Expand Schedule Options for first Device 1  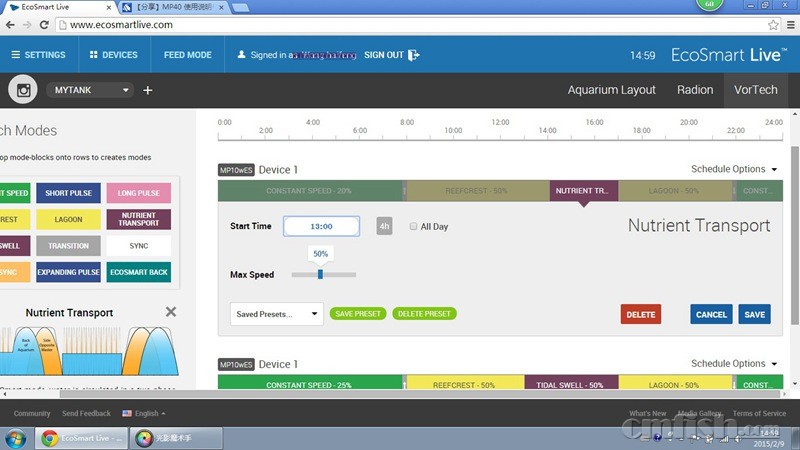coord(734,169)
